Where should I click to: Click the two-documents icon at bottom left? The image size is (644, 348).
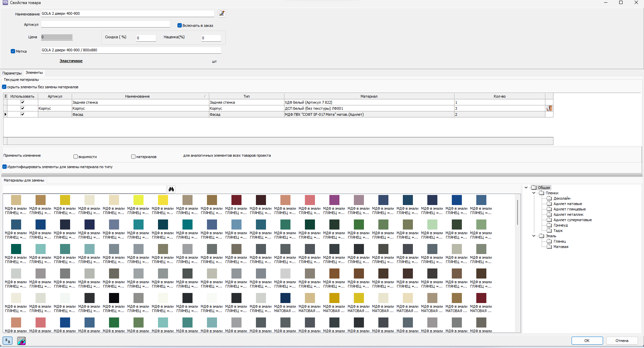(7, 341)
